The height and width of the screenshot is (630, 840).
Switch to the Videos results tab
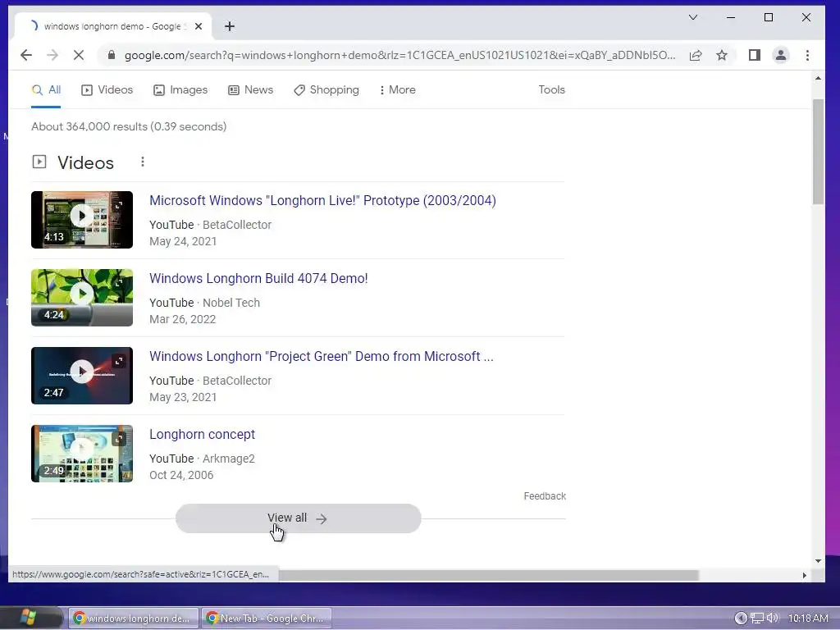(107, 89)
